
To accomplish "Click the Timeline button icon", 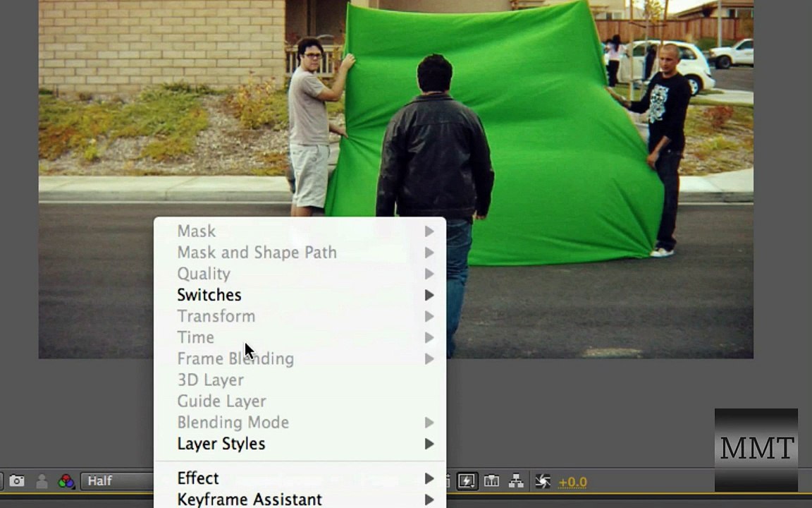I will point(491,482).
